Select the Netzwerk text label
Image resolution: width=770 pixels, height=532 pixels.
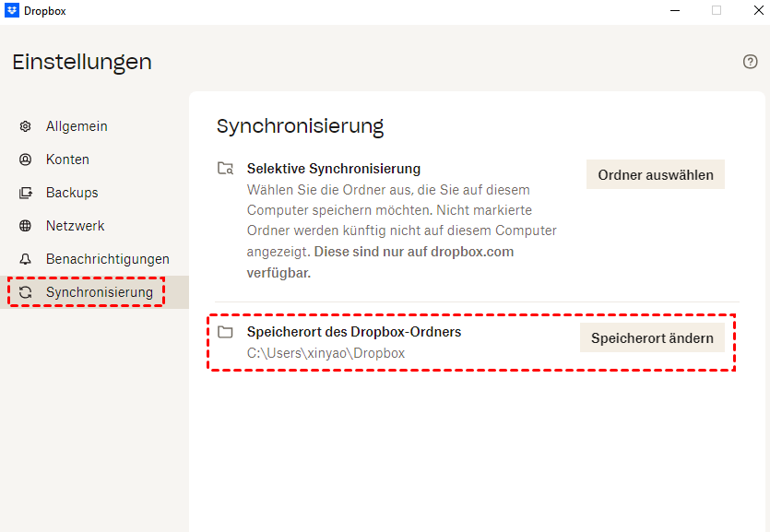[x=76, y=226]
